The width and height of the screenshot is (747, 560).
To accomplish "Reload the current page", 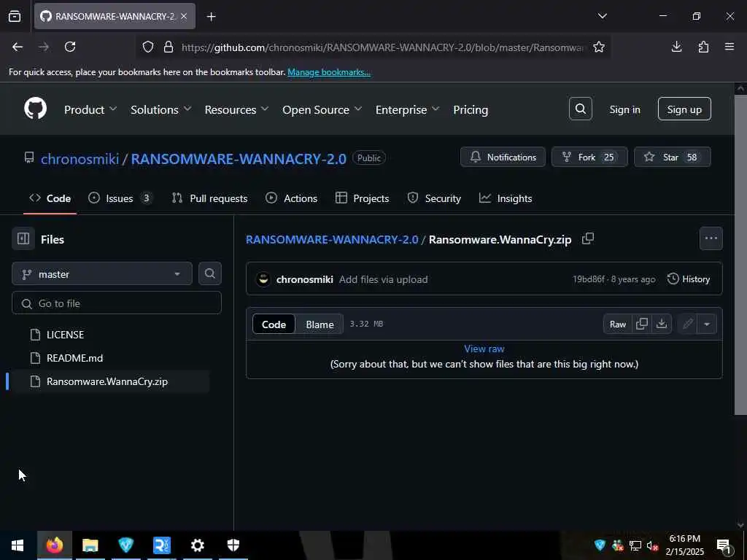I will pos(70,47).
